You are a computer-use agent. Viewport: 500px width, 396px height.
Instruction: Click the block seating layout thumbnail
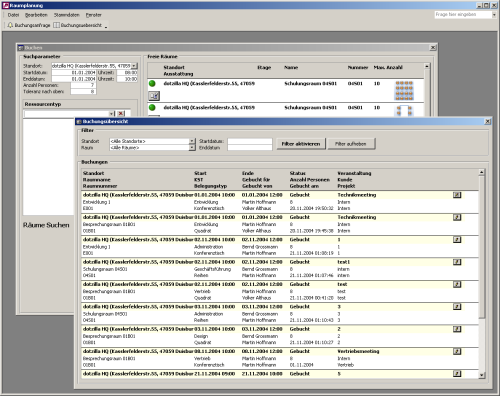[404, 91]
